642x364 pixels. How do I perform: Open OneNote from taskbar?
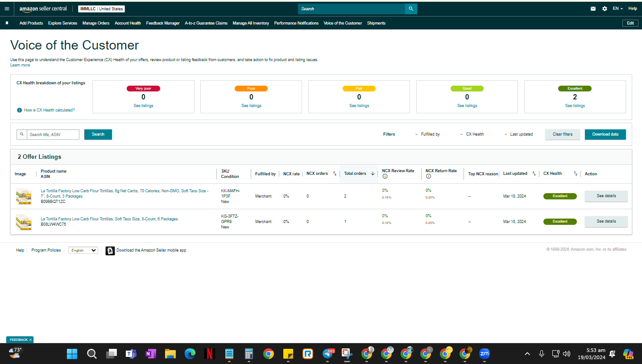(x=150, y=354)
